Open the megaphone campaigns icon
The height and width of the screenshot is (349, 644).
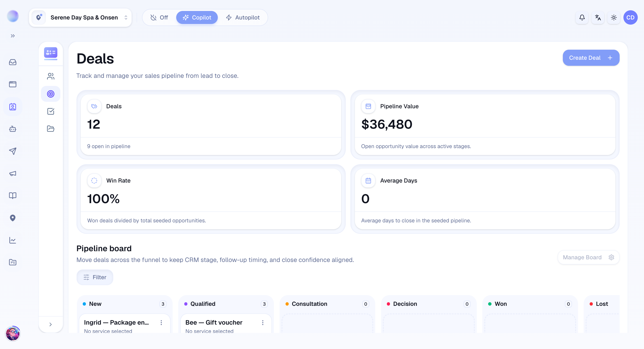pos(13,173)
